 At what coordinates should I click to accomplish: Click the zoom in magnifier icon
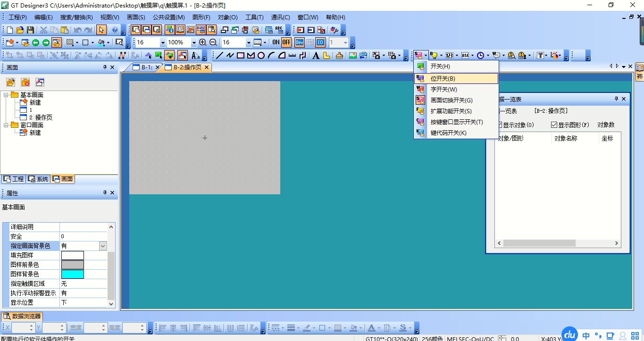[x=203, y=42]
